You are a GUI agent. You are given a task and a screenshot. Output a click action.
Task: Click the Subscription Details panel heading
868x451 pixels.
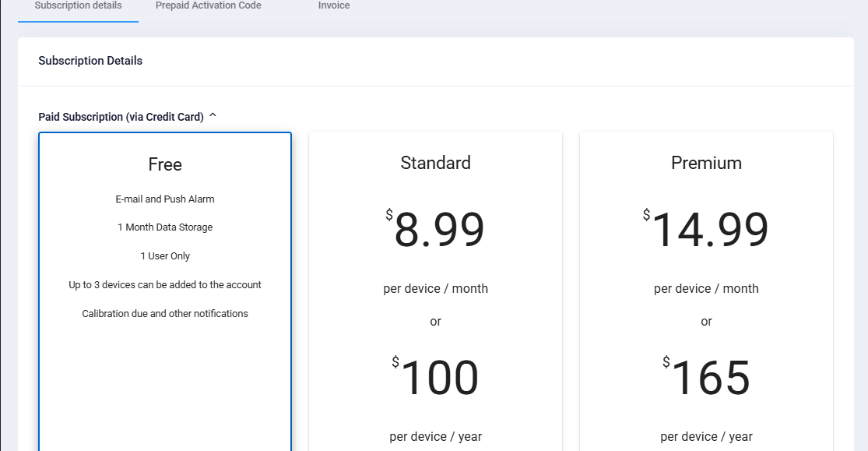(x=90, y=61)
